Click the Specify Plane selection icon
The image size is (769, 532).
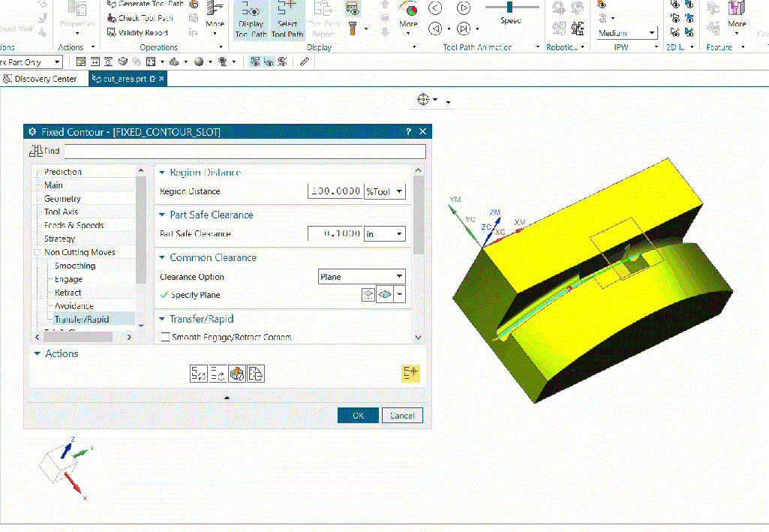click(x=368, y=294)
